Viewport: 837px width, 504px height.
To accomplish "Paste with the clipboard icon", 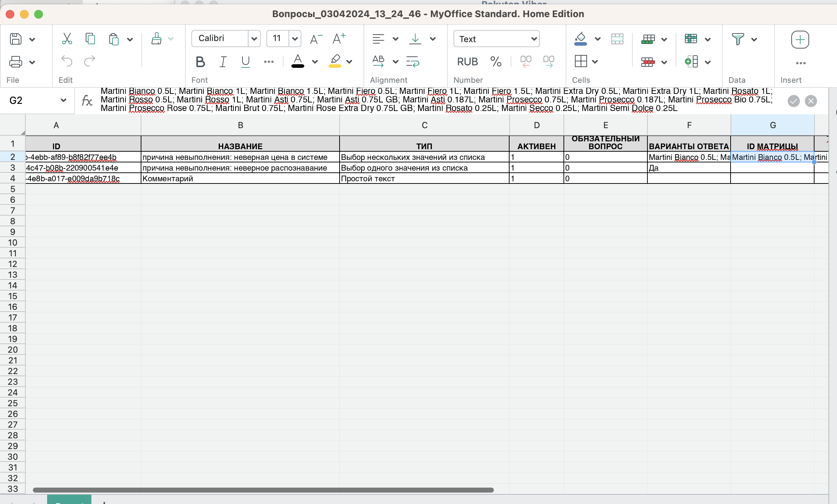I will click(114, 39).
